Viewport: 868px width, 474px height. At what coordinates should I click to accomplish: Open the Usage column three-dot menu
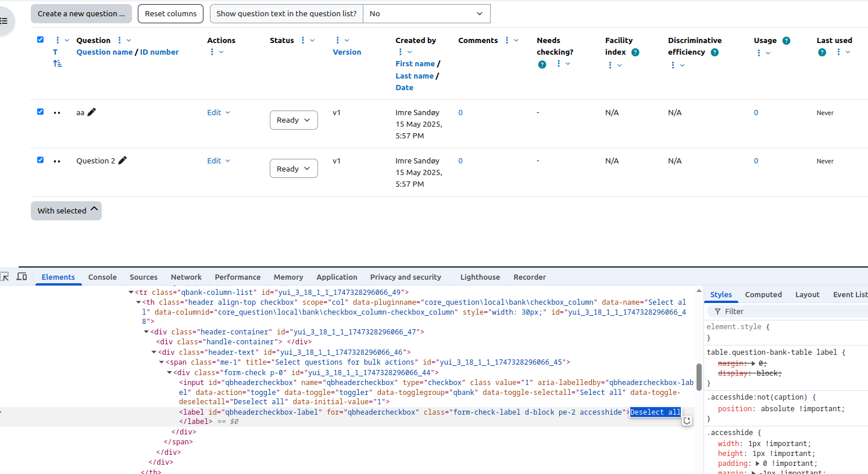click(759, 53)
